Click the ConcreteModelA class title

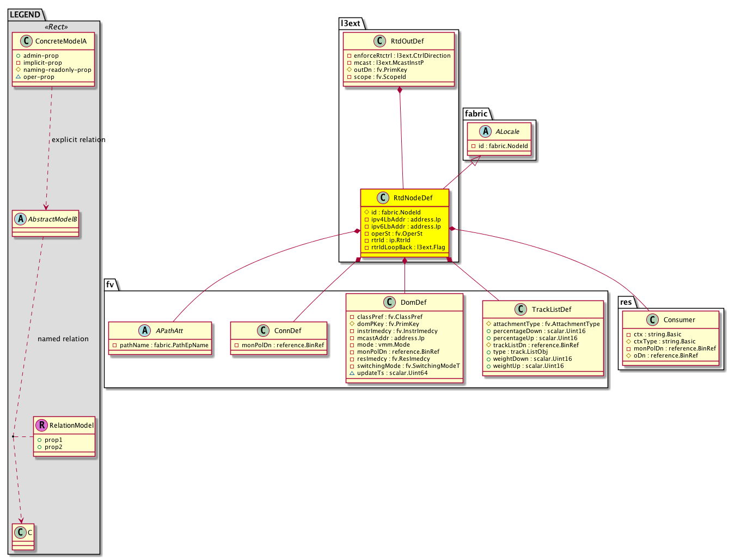click(x=60, y=41)
